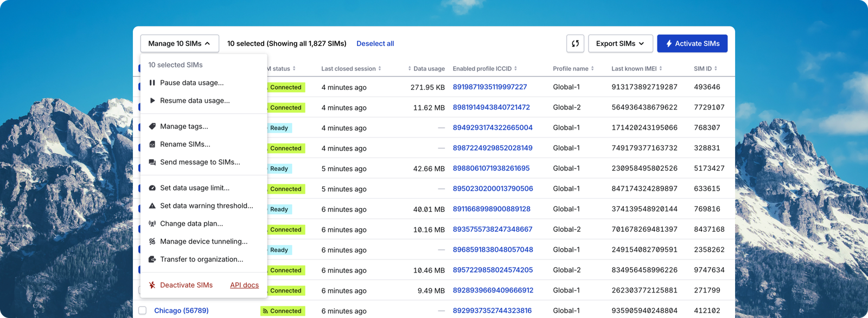This screenshot has width=868, height=318.
Task: Click the 10.46 MB data usage value
Action: pyautogui.click(x=429, y=270)
